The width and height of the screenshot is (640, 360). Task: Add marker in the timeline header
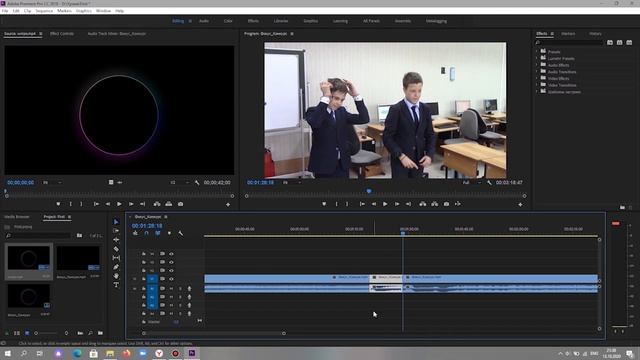(x=169, y=233)
